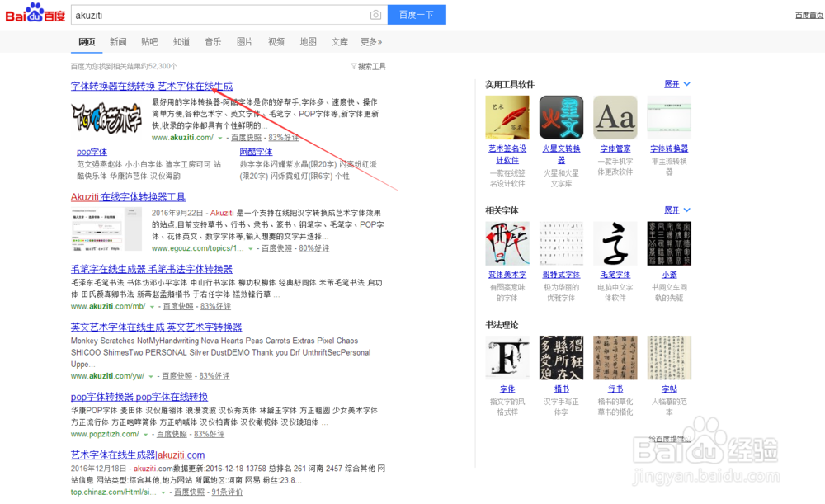Expand dropdown arrow beside www.akuziti.com/yw/
825x504 pixels.
pyautogui.click(x=150, y=377)
